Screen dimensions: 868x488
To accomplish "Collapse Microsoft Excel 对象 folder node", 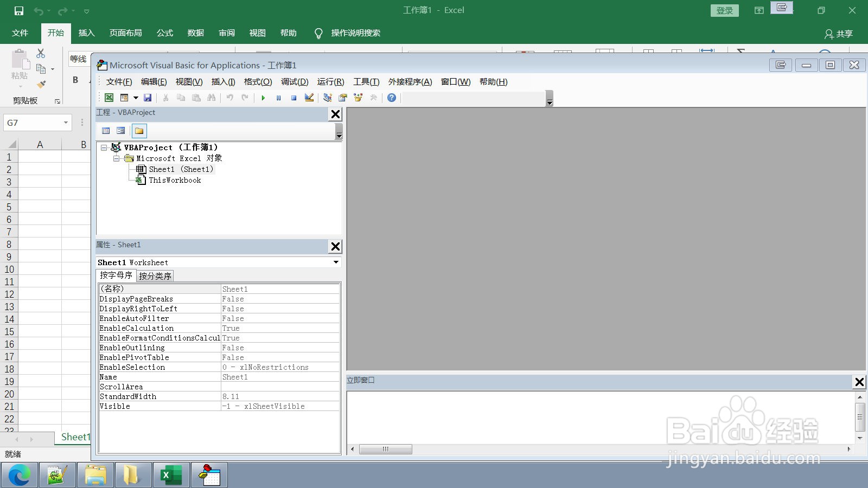I will (x=116, y=158).
